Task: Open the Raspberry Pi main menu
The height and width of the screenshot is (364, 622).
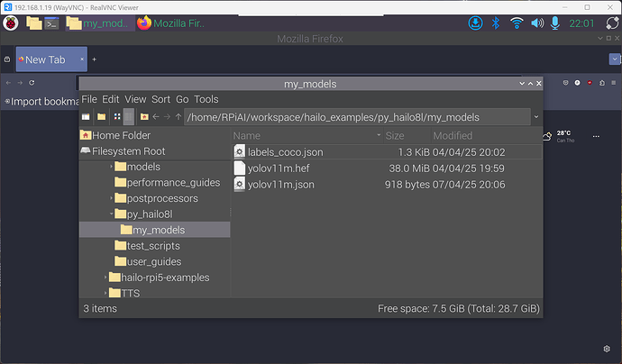Action: tap(14, 23)
